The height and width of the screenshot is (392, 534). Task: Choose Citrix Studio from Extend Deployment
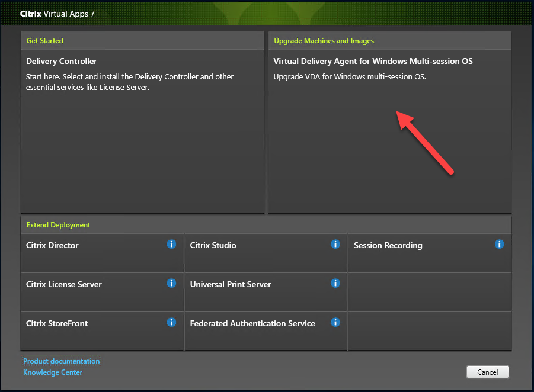213,246
